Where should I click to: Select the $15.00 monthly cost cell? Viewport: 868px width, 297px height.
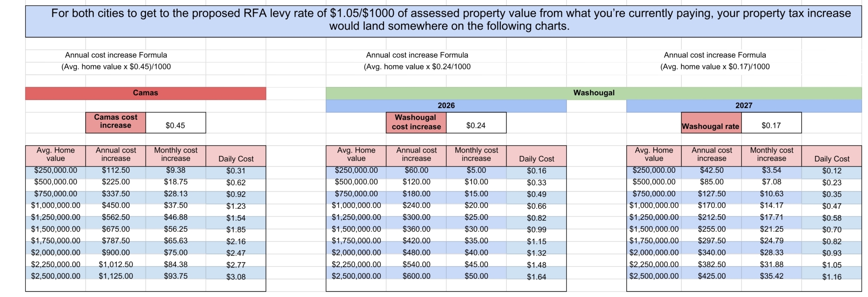click(476, 194)
